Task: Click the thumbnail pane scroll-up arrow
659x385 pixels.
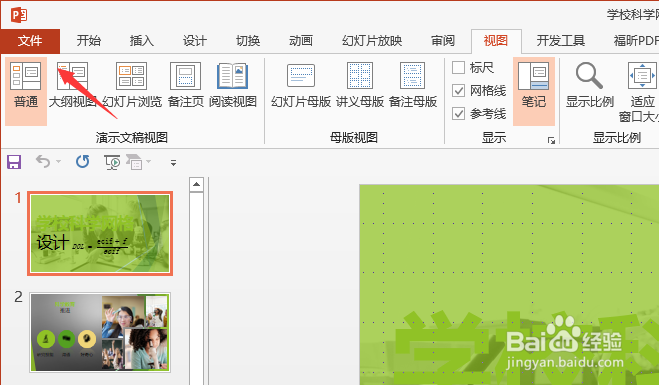Action: point(196,185)
